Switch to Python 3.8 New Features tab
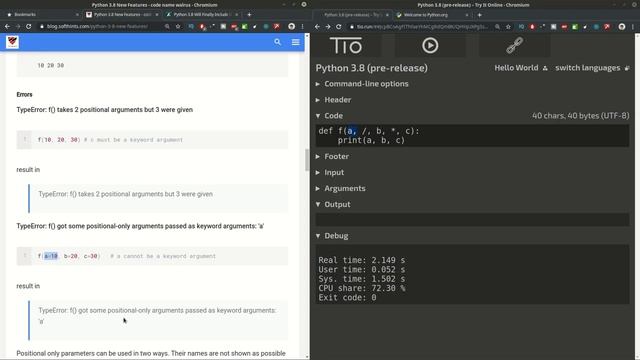 tap(122, 14)
